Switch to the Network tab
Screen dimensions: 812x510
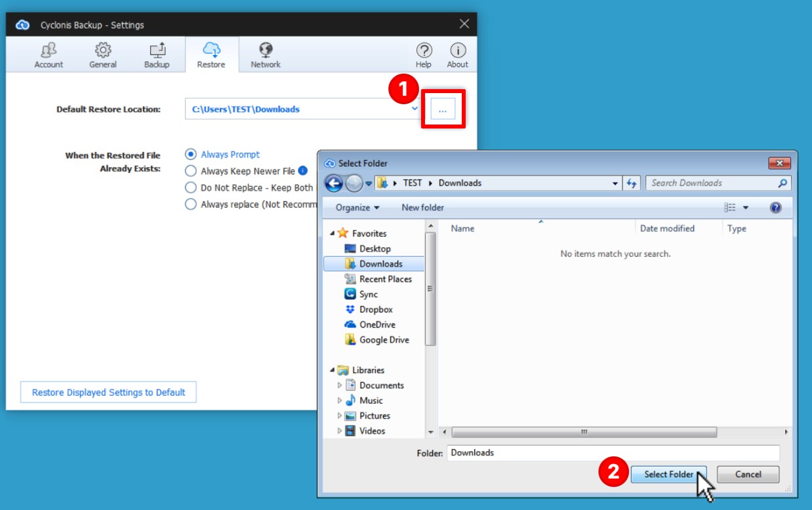[x=265, y=55]
